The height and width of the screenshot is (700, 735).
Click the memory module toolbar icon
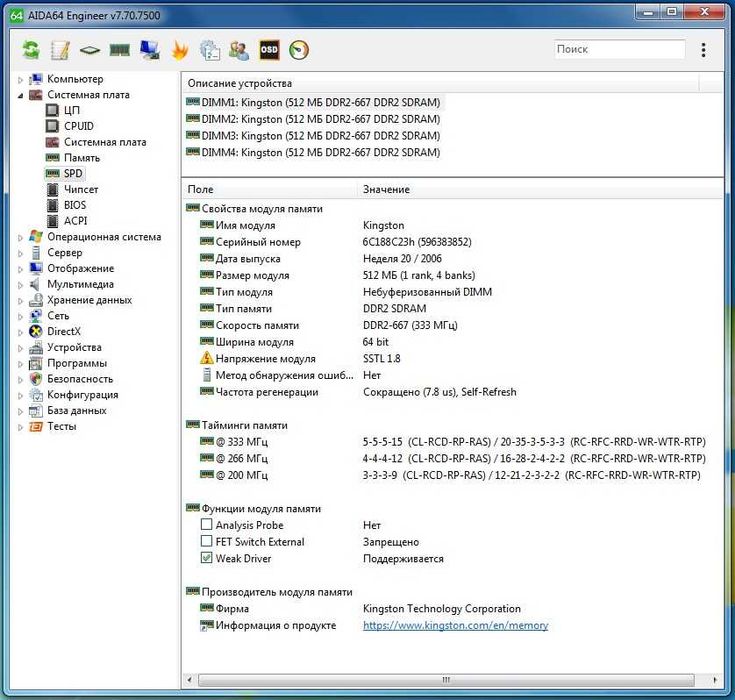tap(120, 50)
